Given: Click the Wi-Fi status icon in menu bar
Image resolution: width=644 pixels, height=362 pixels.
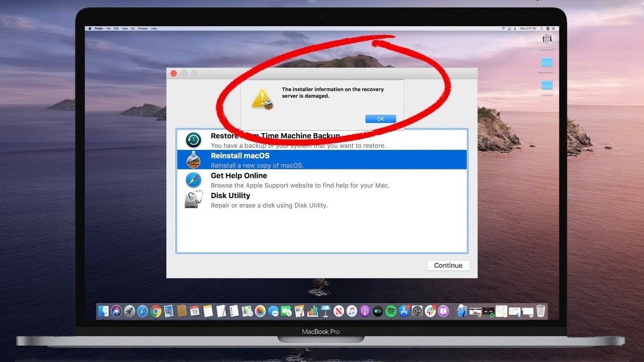Looking at the screenshot, I should click(x=504, y=29).
